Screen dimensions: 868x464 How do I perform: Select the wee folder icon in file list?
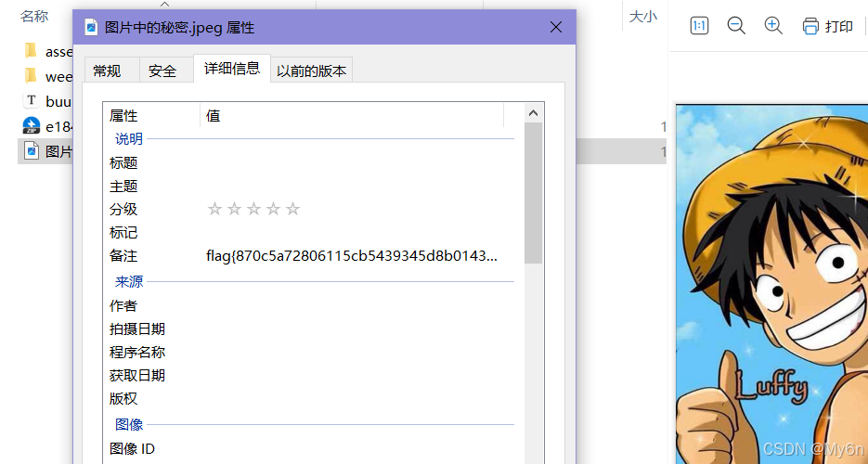tap(31, 76)
